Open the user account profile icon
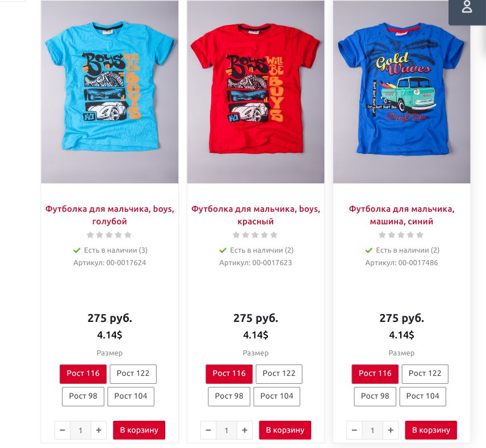 (x=467, y=7)
